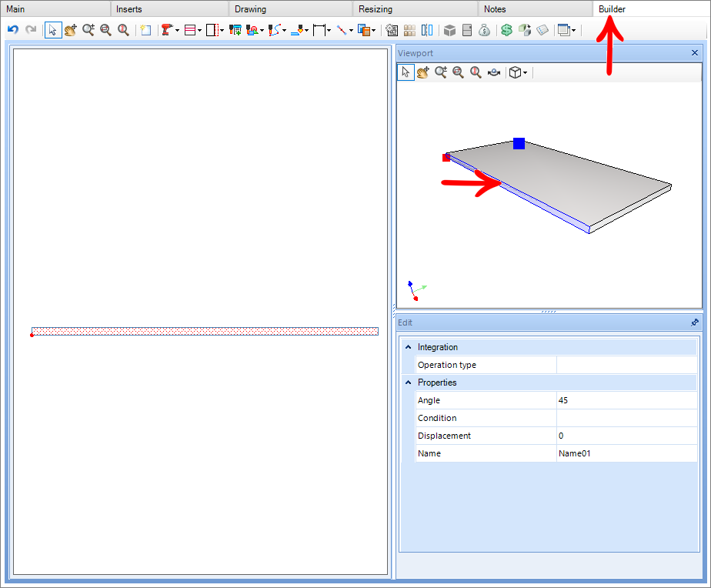Click the blue and orange copy panels icon
Image resolution: width=711 pixels, height=588 pixels.
pos(364,30)
